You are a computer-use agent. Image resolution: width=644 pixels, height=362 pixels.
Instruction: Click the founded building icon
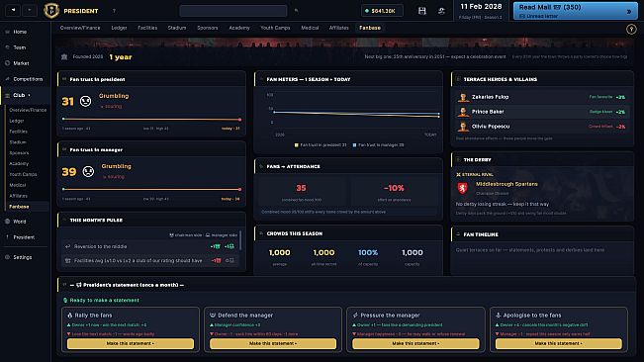click(x=64, y=57)
